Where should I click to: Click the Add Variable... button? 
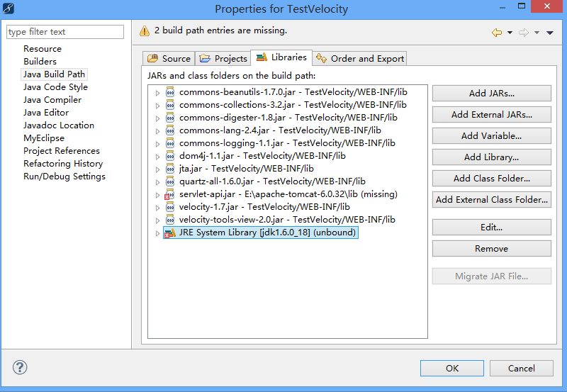coord(491,136)
